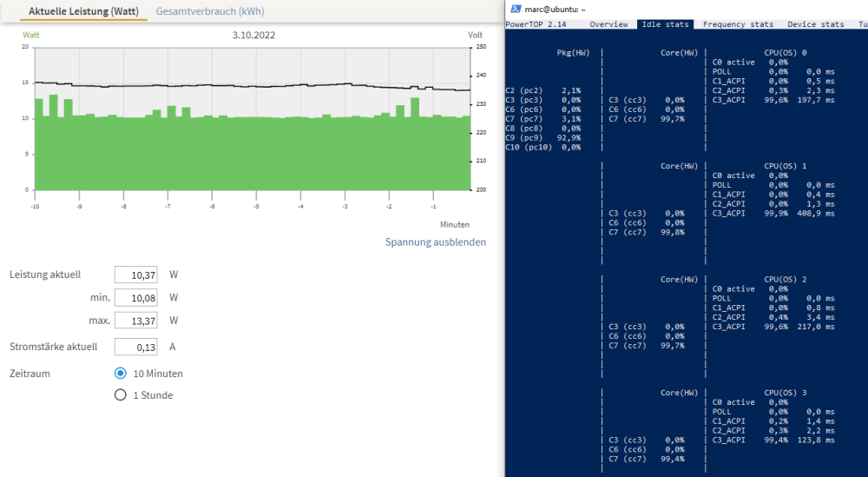Click the date 3.10.2022 above chart
The height and width of the screenshot is (477, 868).
253,35
